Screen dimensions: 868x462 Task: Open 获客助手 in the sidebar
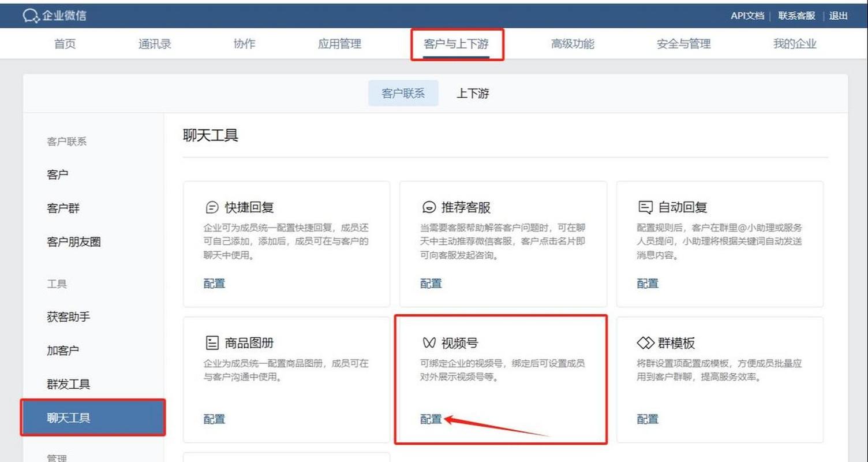pyautogui.click(x=68, y=316)
